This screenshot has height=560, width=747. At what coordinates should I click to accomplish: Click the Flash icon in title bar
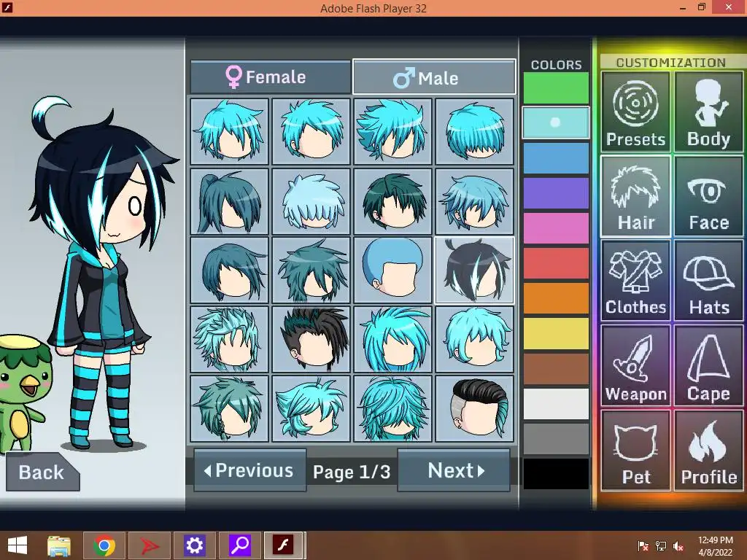[x=7, y=7]
